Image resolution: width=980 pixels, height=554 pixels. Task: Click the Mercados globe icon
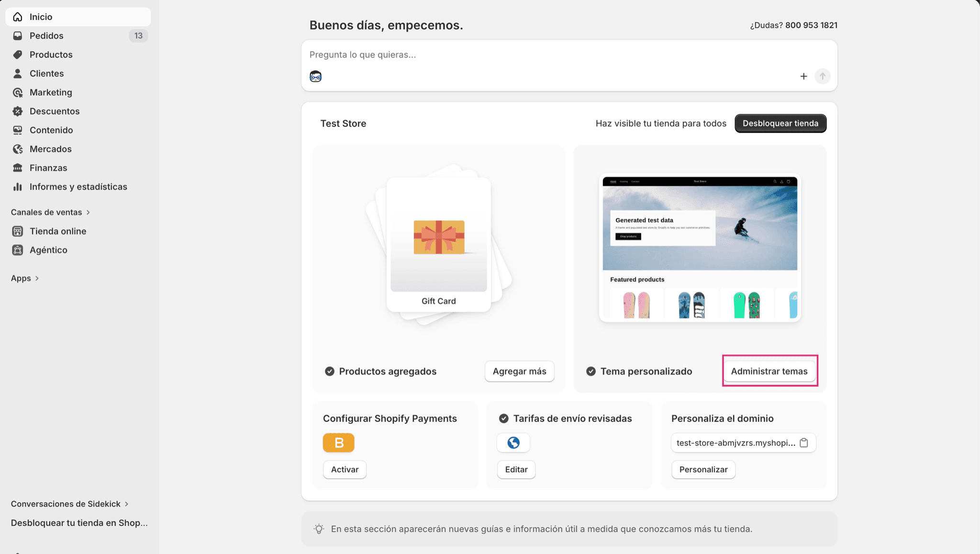(18, 149)
